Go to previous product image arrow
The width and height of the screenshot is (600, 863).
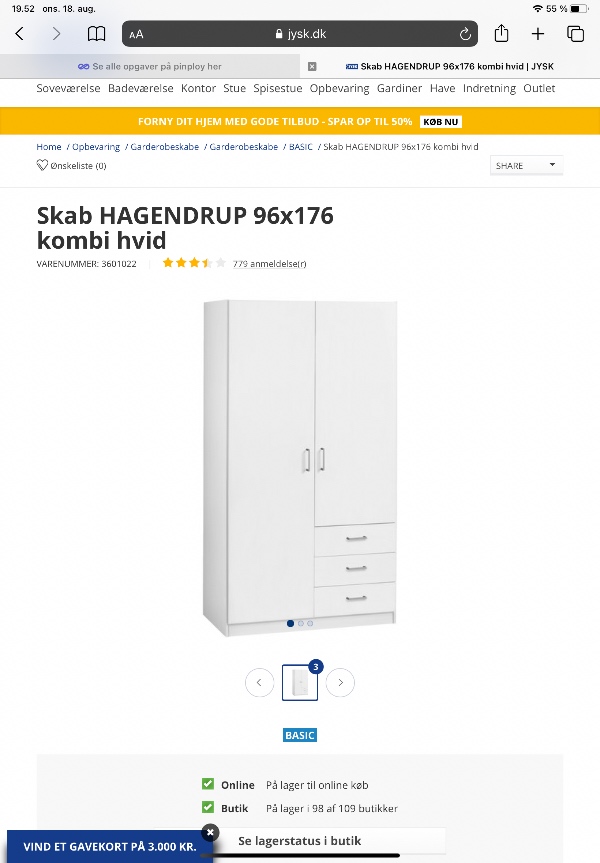pos(259,682)
